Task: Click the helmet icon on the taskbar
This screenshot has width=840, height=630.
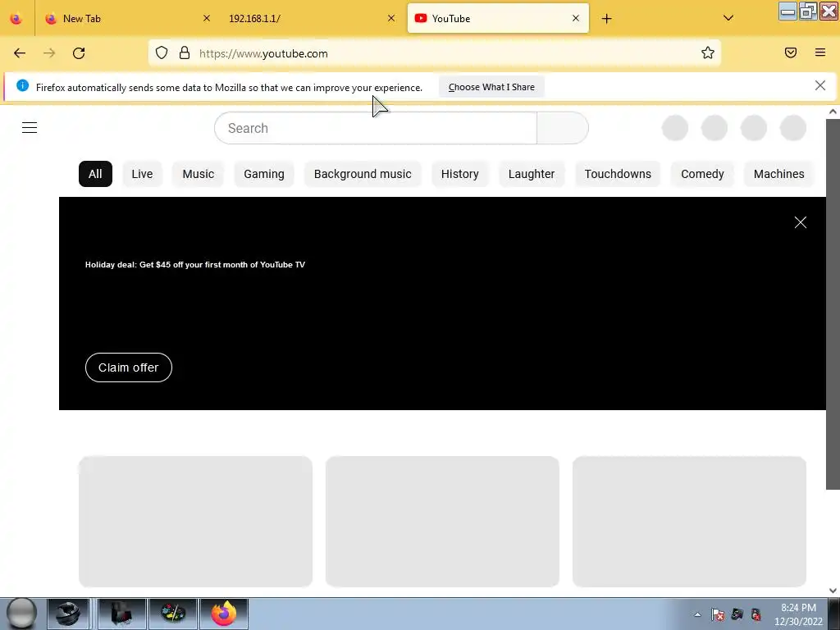Action: click(68, 614)
